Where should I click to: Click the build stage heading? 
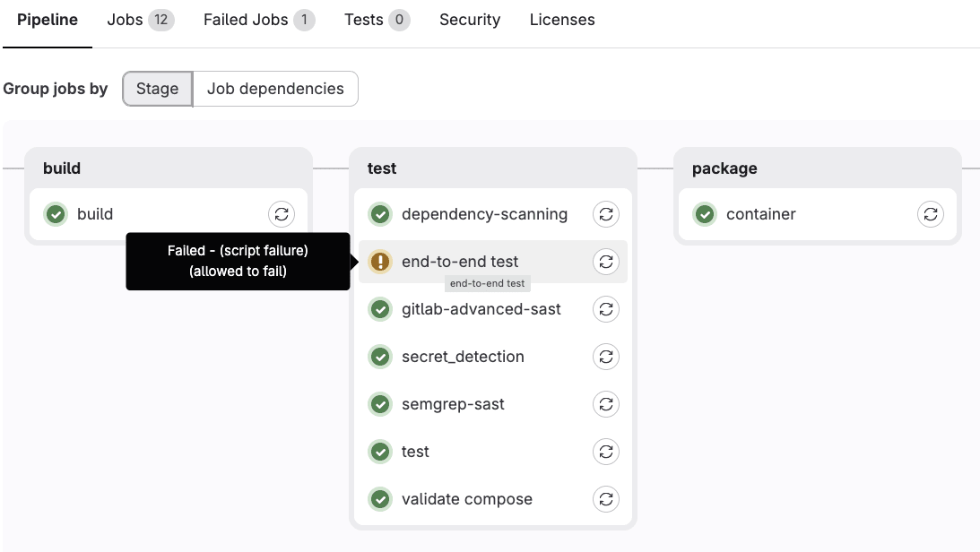tap(62, 168)
